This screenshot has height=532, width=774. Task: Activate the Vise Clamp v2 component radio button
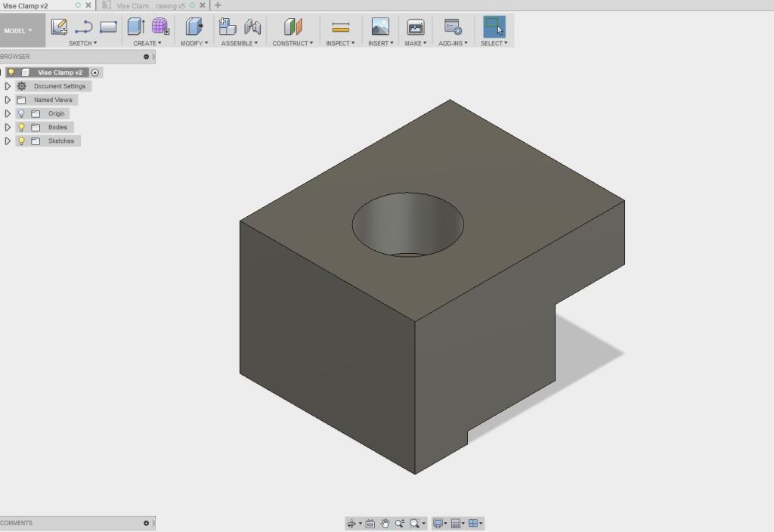95,73
